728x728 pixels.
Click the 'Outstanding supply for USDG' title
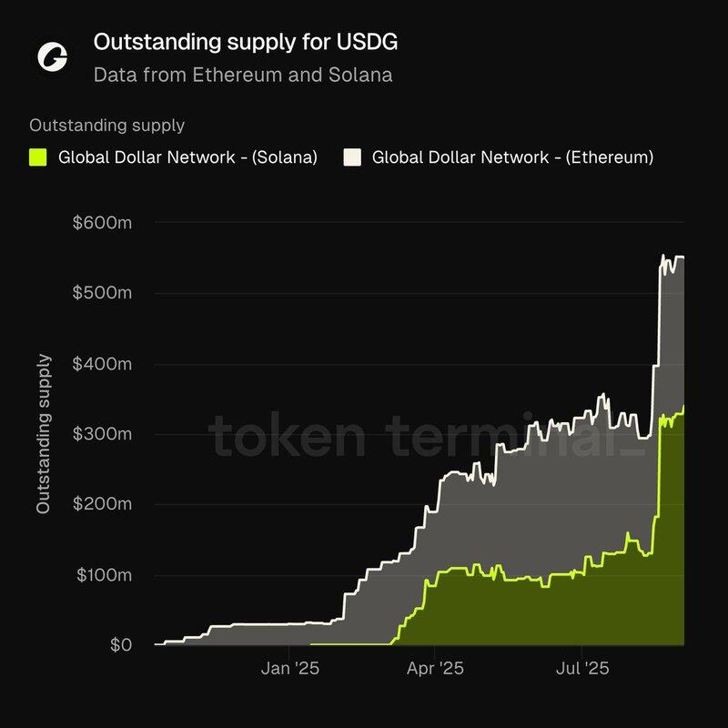[246, 42]
